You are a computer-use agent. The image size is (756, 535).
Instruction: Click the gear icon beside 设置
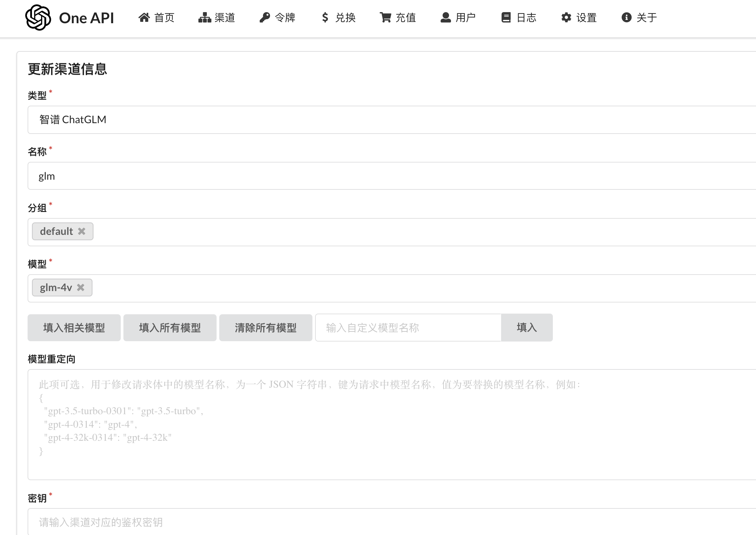coord(566,17)
